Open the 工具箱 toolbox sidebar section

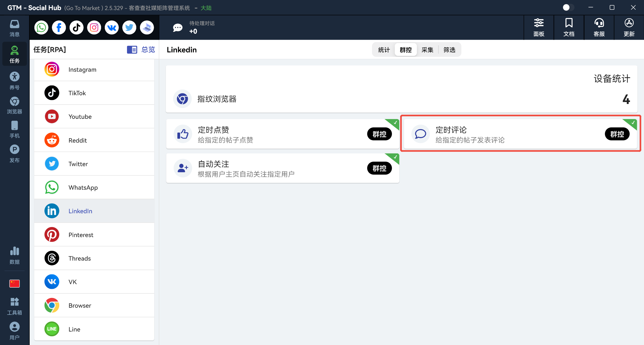[x=15, y=306]
